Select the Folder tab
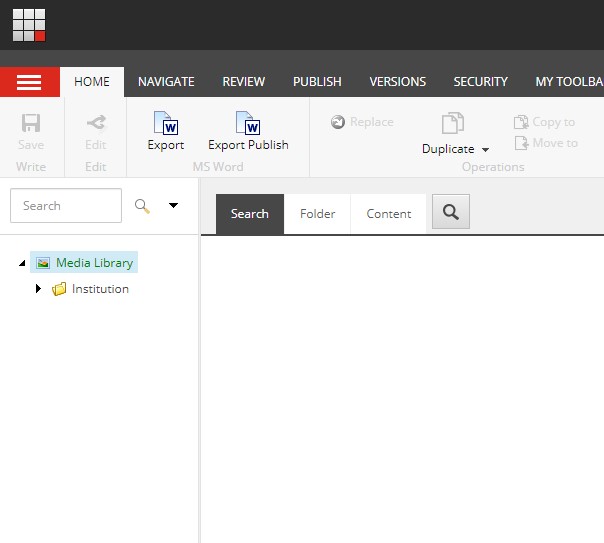This screenshot has width=604, height=543. (x=317, y=214)
